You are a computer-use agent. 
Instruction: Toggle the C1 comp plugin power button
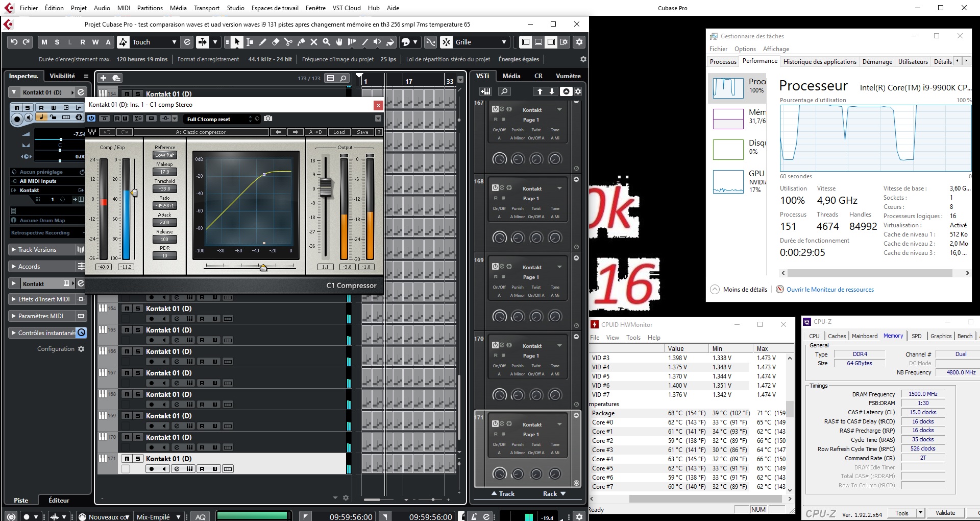pos(91,119)
